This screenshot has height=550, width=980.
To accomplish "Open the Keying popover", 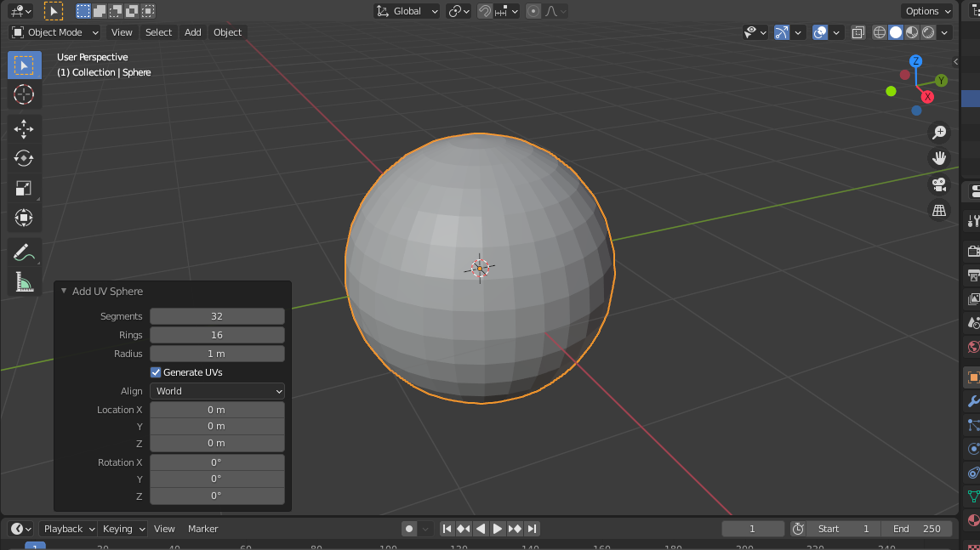I will coord(123,529).
